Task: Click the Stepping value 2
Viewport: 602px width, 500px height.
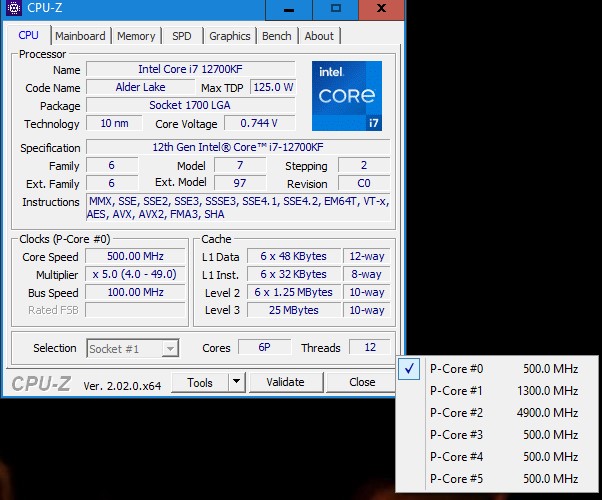Action: 364,165
